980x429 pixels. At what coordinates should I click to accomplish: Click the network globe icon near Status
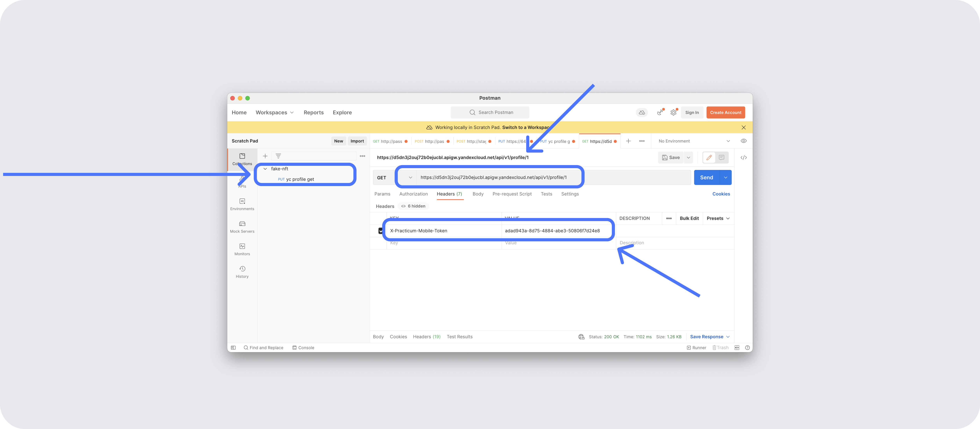point(581,337)
